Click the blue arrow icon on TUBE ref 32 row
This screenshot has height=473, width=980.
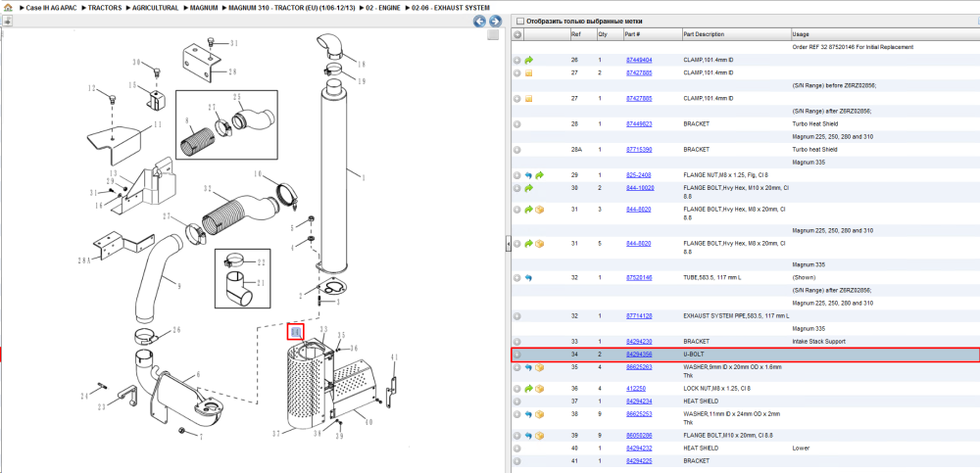click(x=529, y=277)
